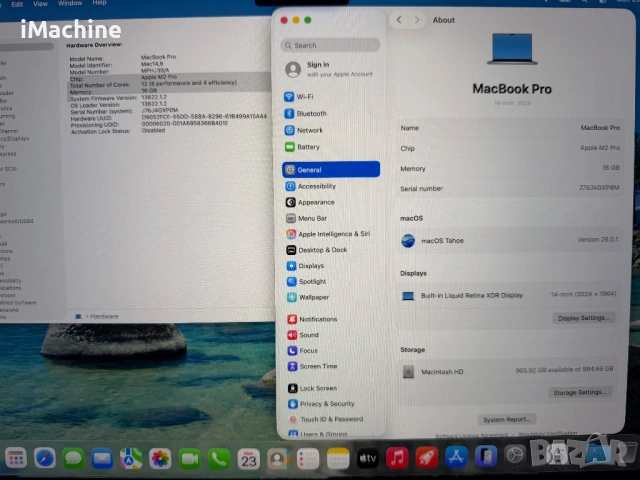
Task: Select General in System Settings sidebar
Action: click(x=331, y=169)
